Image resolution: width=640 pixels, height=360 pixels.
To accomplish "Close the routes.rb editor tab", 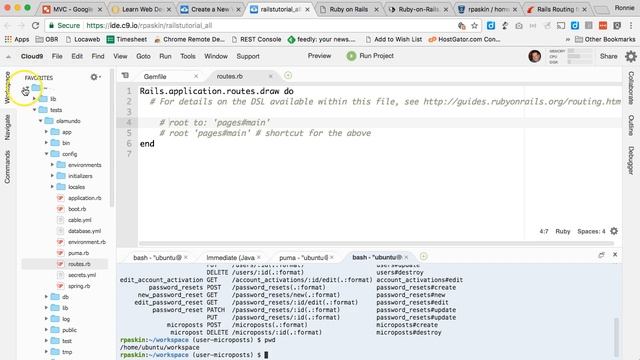I will (x=270, y=76).
